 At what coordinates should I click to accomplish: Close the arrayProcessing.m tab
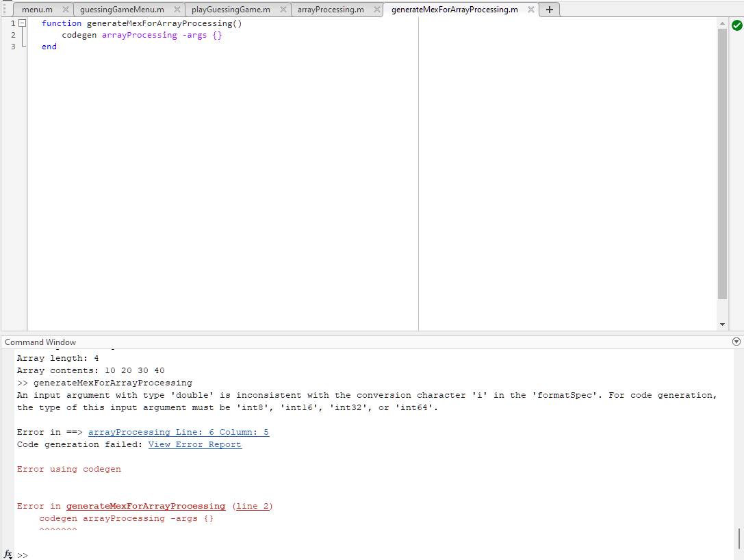pos(376,10)
